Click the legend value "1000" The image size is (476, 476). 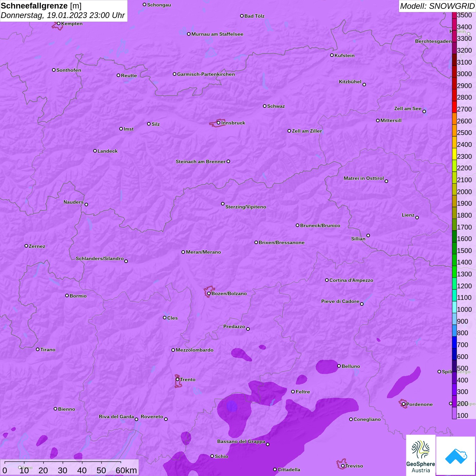[464, 309]
